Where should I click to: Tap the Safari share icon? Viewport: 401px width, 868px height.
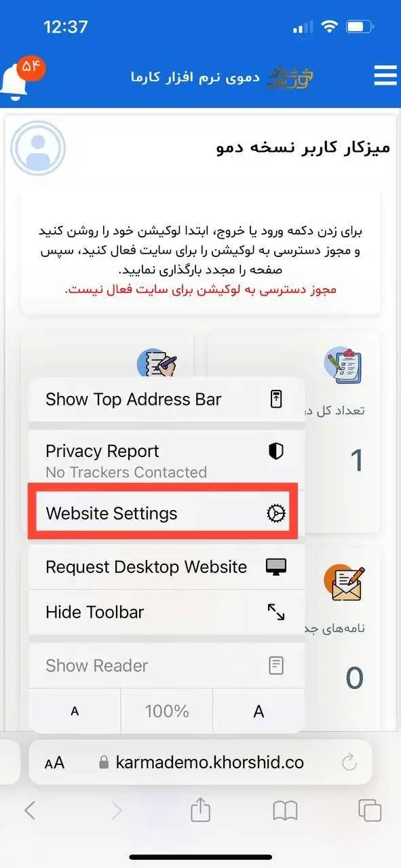pyautogui.click(x=200, y=810)
